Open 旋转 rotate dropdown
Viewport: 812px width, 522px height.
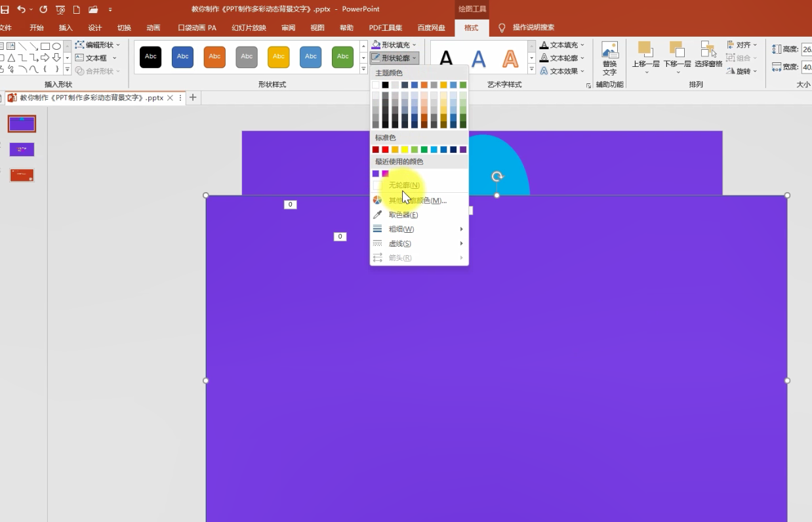(742, 71)
